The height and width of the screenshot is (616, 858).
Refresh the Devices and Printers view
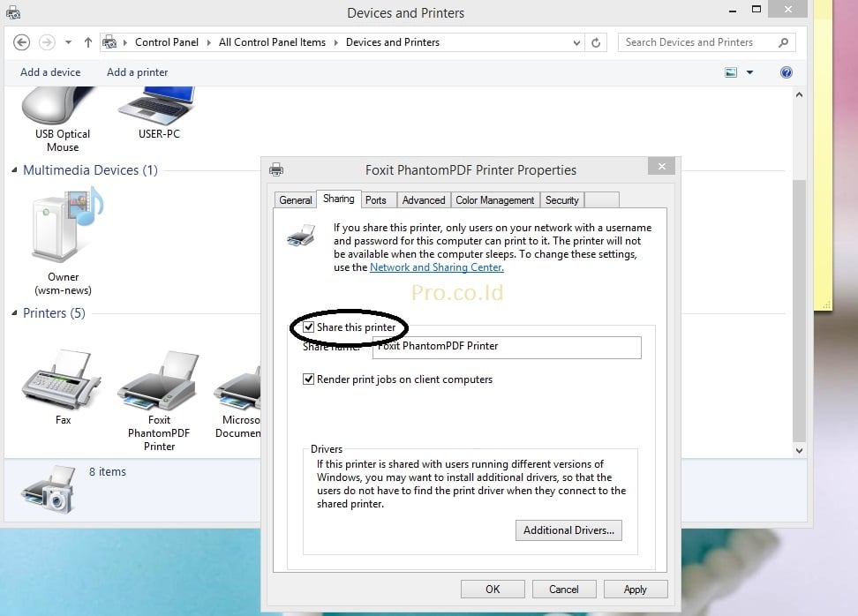point(596,42)
